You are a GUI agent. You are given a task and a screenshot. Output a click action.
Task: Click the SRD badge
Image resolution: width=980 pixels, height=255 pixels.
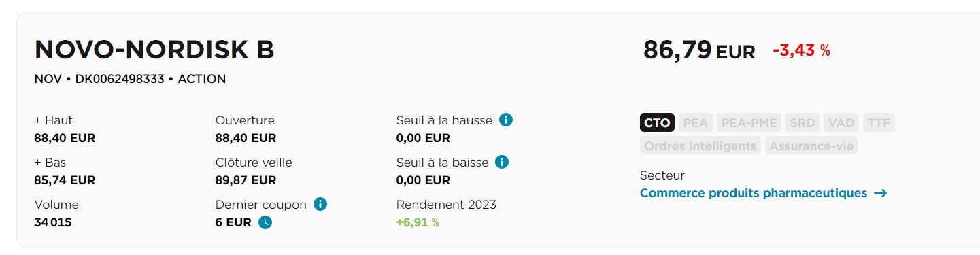click(x=802, y=123)
